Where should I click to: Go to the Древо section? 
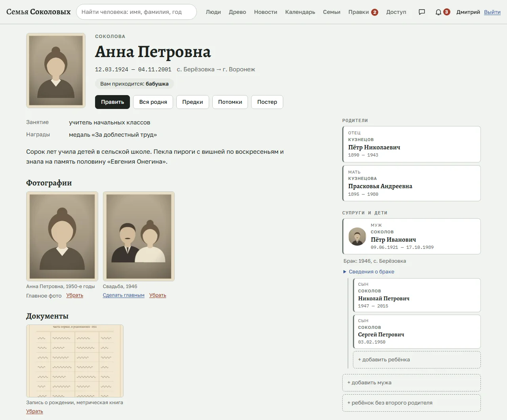click(237, 12)
